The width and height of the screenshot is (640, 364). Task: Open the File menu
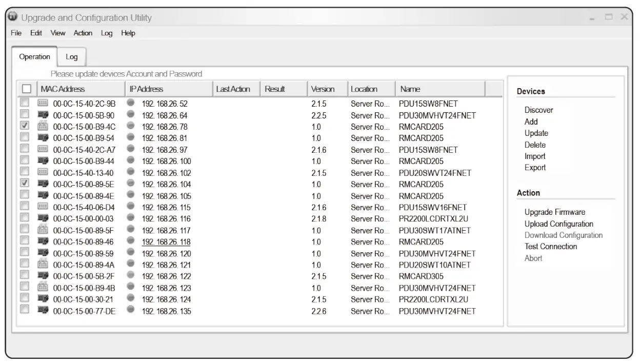[x=16, y=33]
